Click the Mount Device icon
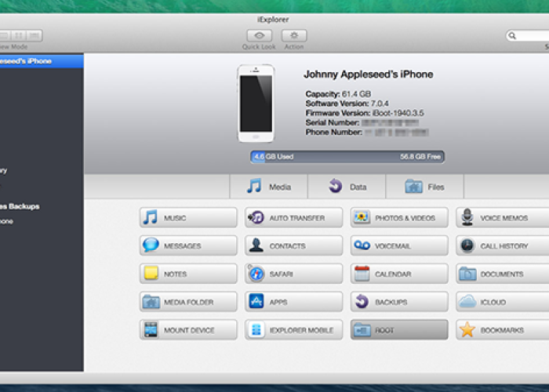 click(151, 330)
